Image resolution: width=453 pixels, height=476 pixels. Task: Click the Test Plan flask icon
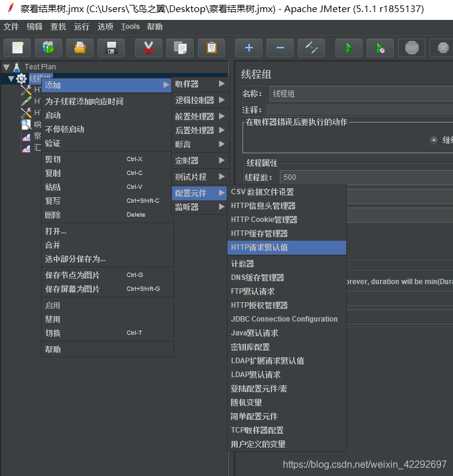point(17,67)
